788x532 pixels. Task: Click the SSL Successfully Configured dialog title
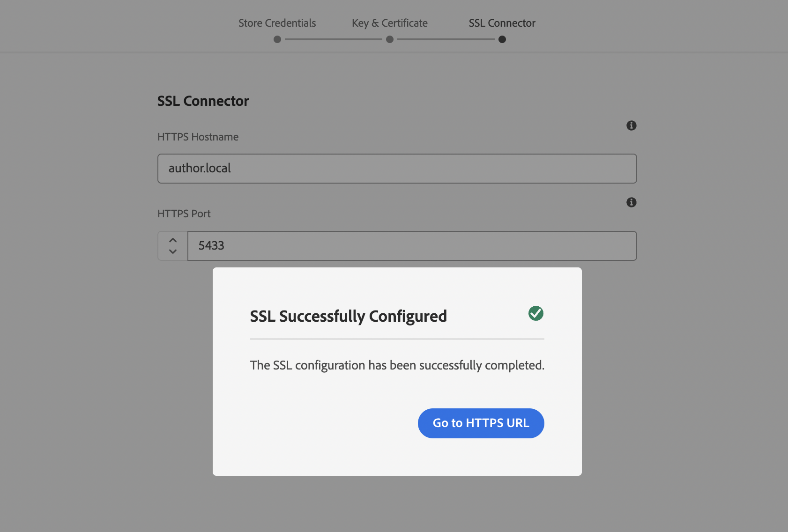(348, 316)
